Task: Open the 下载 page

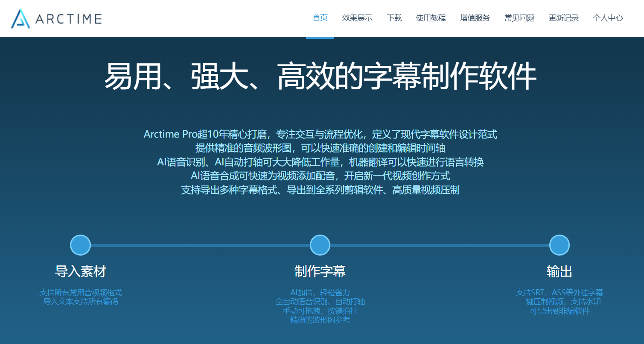Action: click(394, 18)
